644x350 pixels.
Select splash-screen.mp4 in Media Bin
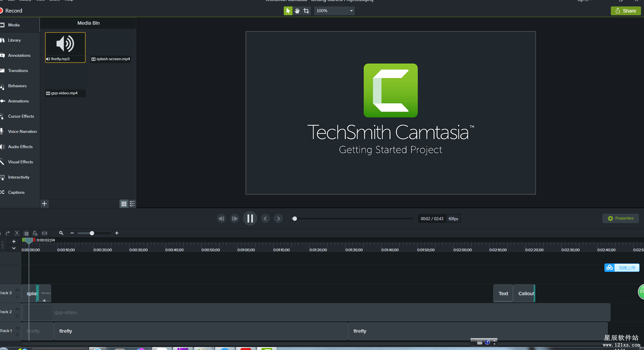coord(111,47)
